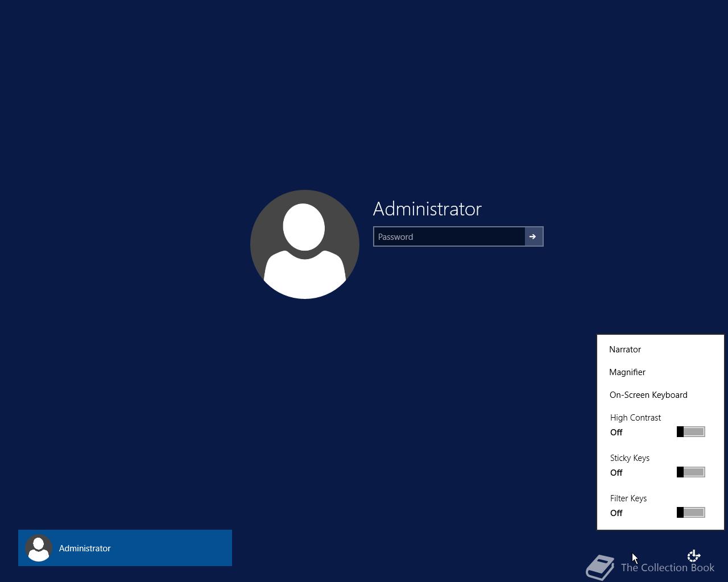Toggle the High Contrast switch
The image size is (728, 582).
click(691, 432)
